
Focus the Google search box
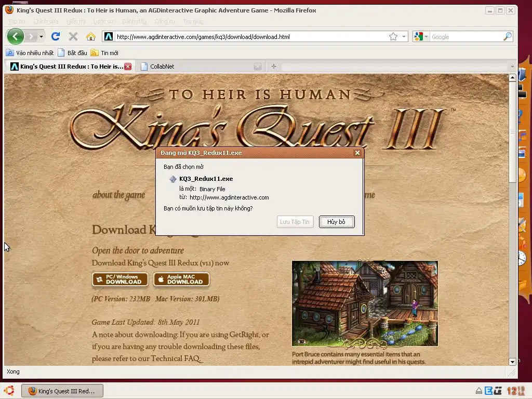coord(466,37)
